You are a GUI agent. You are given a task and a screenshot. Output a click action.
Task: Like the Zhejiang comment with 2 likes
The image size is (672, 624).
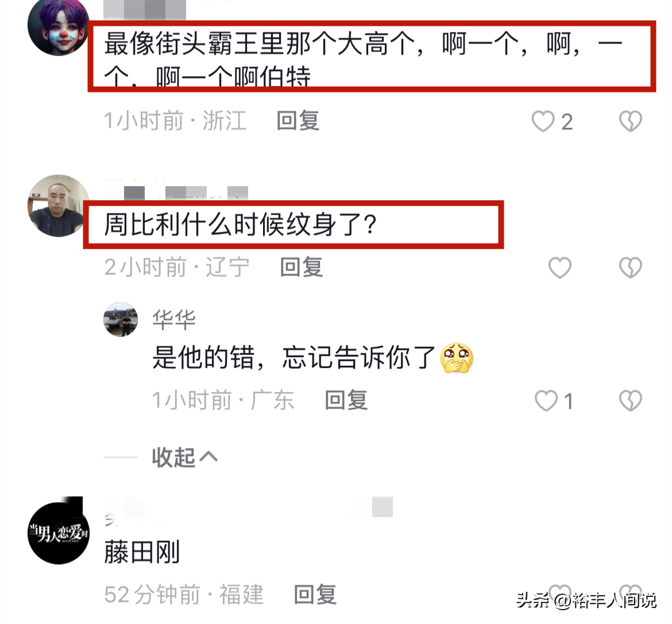click(x=543, y=121)
